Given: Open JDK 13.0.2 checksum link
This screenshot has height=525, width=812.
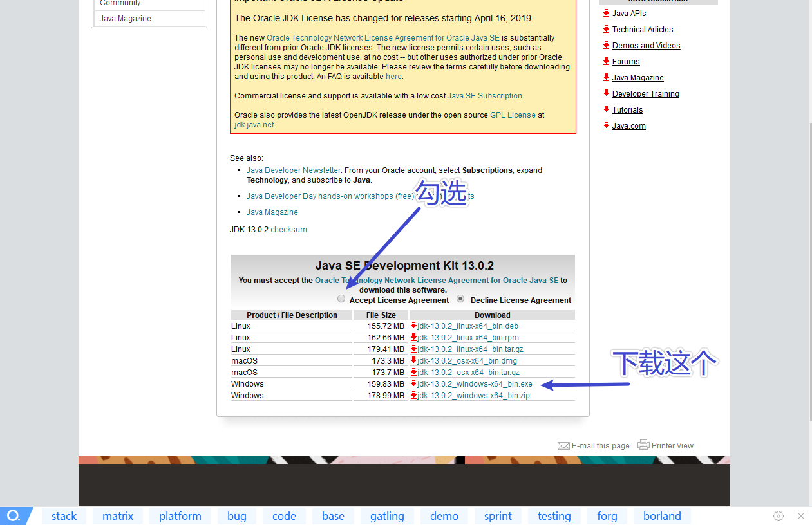Looking at the screenshot, I should 288,230.
